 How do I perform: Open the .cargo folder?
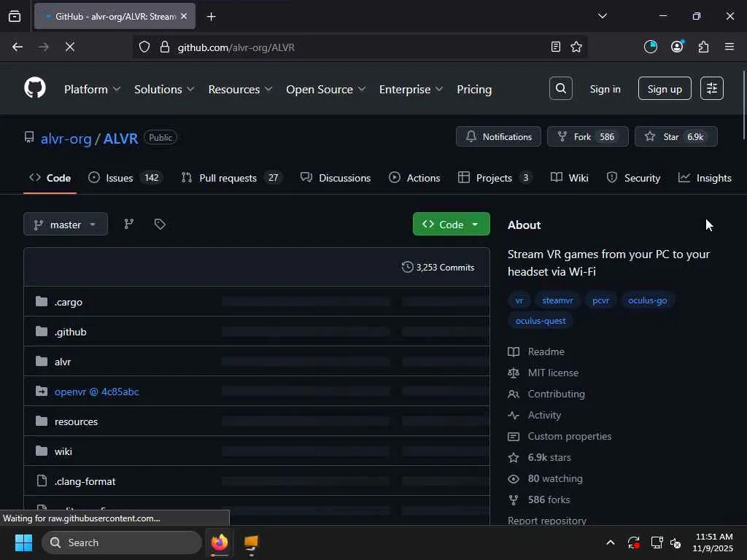pyautogui.click(x=68, y=302)
